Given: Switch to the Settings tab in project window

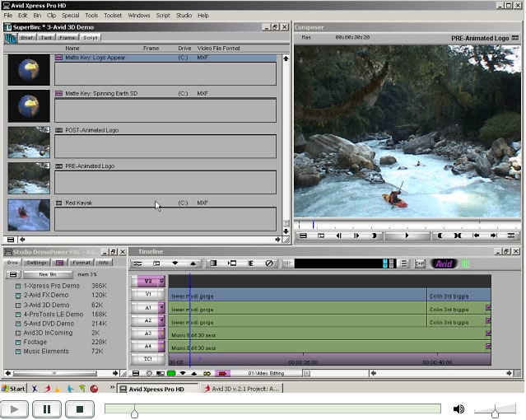Looking at the screenshot, I should [36, 263].
